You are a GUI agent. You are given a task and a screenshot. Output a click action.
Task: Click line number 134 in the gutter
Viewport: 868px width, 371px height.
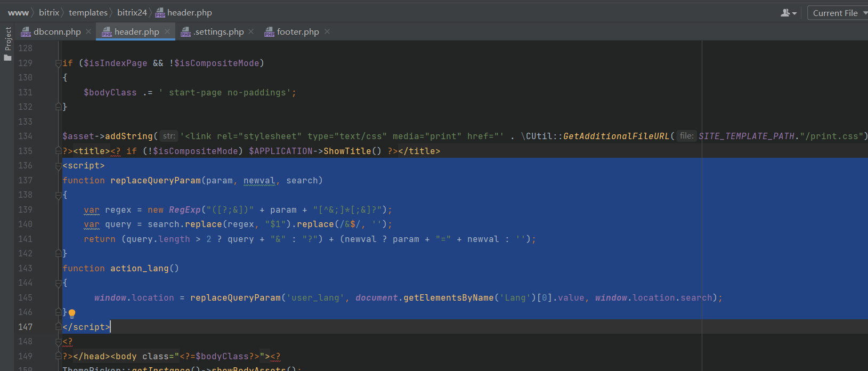(25, 136)
